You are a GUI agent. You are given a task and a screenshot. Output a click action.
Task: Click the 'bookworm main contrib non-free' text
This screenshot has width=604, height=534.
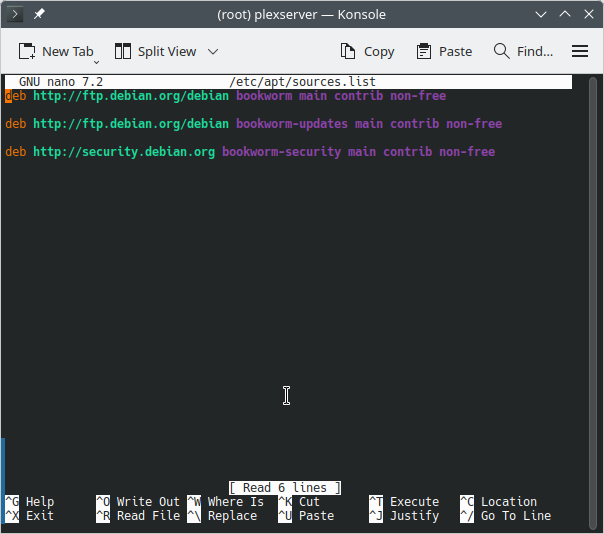pyautogui.click(x=341, y=96)
